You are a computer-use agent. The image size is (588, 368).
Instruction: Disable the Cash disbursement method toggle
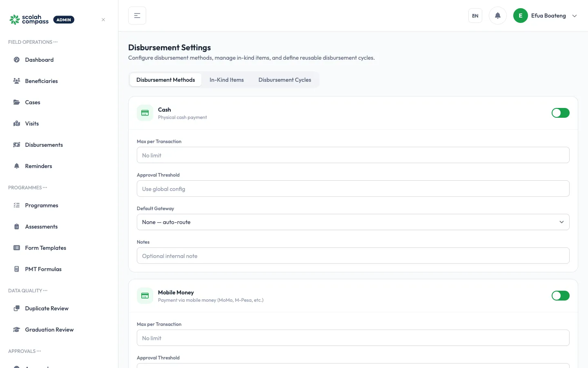[561, 113]
